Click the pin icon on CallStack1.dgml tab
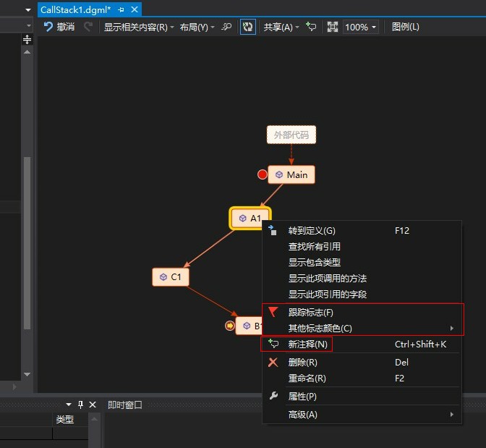The width and height of the screenshot is (486, 448). click(121, 9)
